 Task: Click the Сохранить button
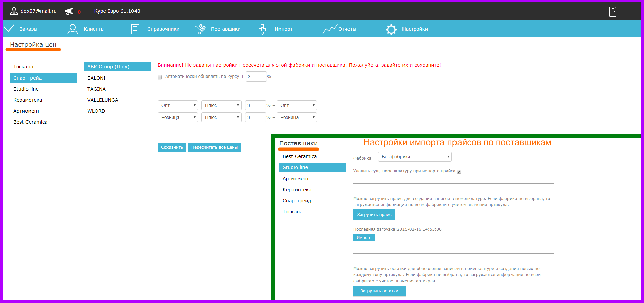click(172, 147)
